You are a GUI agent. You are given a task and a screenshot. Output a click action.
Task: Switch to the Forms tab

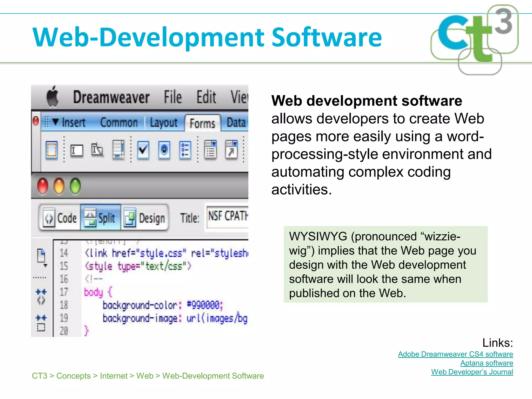202,123
